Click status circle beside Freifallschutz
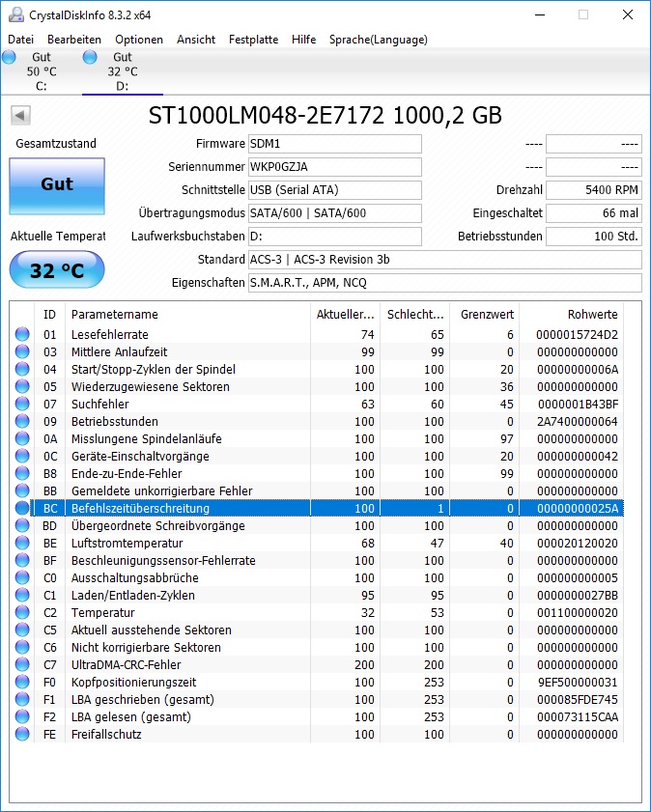651x812 pixels. pyautogui.click(x=22, y=734)
